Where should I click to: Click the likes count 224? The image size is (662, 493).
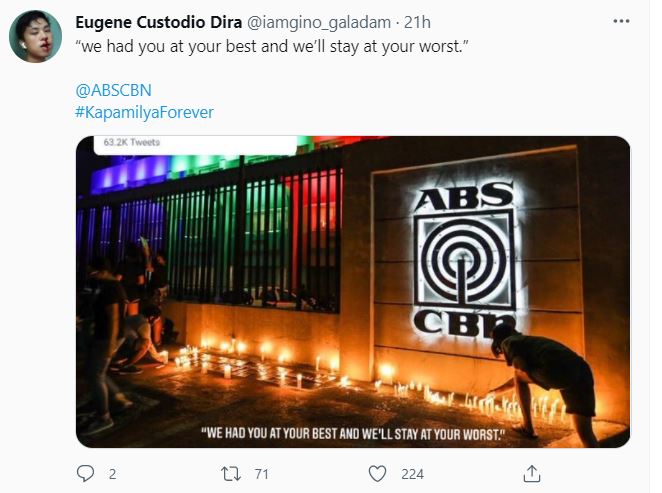412,474
